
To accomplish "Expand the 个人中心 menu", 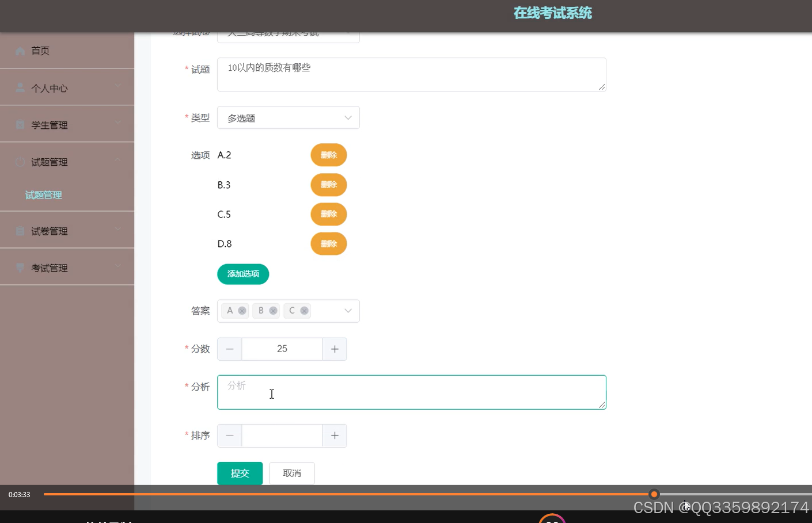I will click(67, 87).
